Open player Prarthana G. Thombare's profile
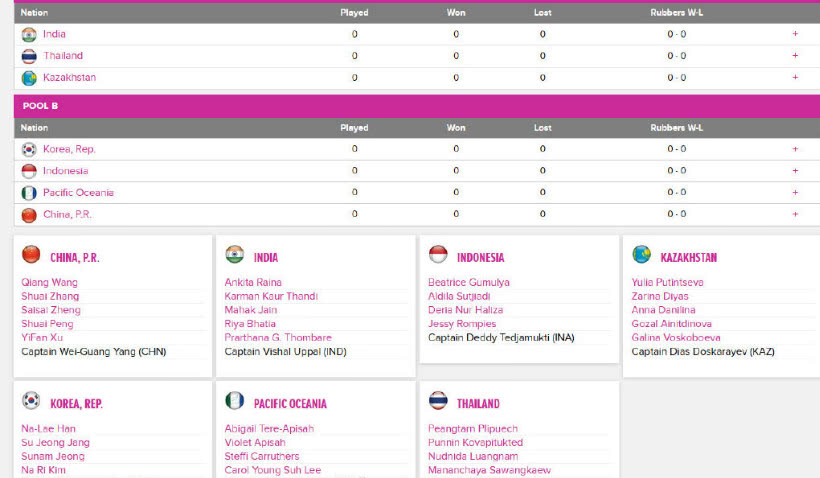820x478 pixels. [x=278, y=338]
